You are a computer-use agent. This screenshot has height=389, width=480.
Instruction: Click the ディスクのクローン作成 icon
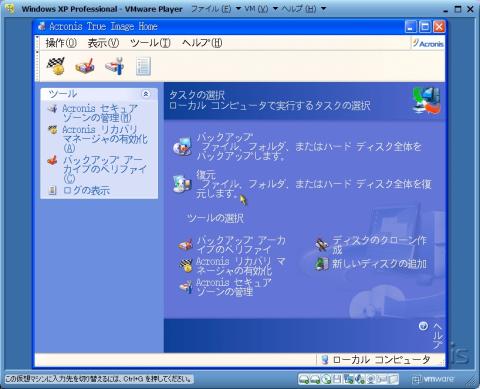(x=322, y=245)
